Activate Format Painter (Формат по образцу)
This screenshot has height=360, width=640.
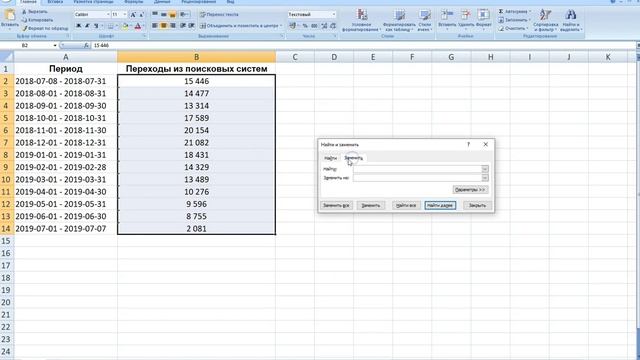tap(45, 29)
